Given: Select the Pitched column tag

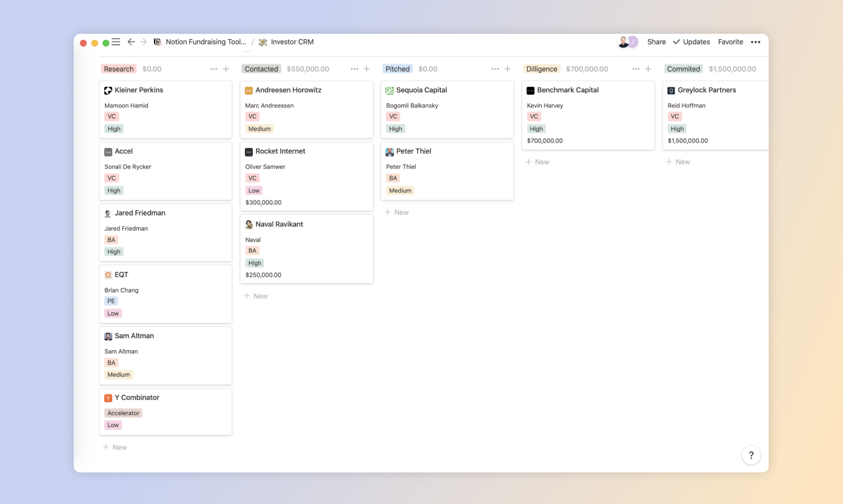Looking at the screenshot, I should click(x=398, y=69).
